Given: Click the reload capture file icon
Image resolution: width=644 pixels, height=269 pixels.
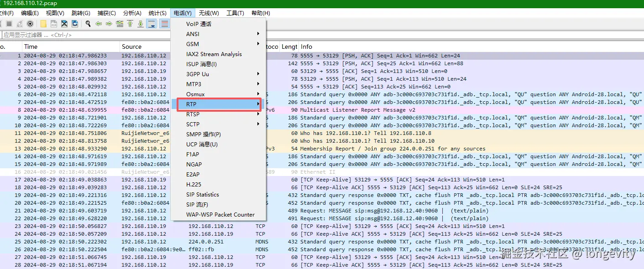Looking at the screenshot, I should click(75, 24).
